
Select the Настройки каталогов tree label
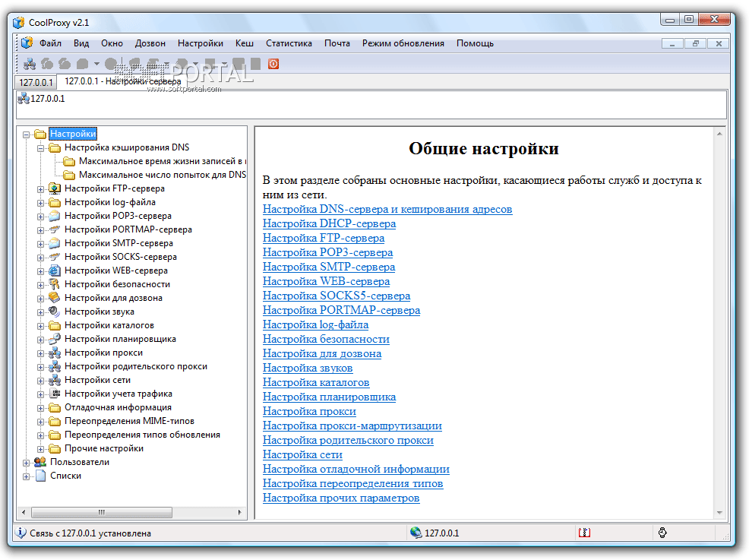pyautogui.click(x=109, y=325)
